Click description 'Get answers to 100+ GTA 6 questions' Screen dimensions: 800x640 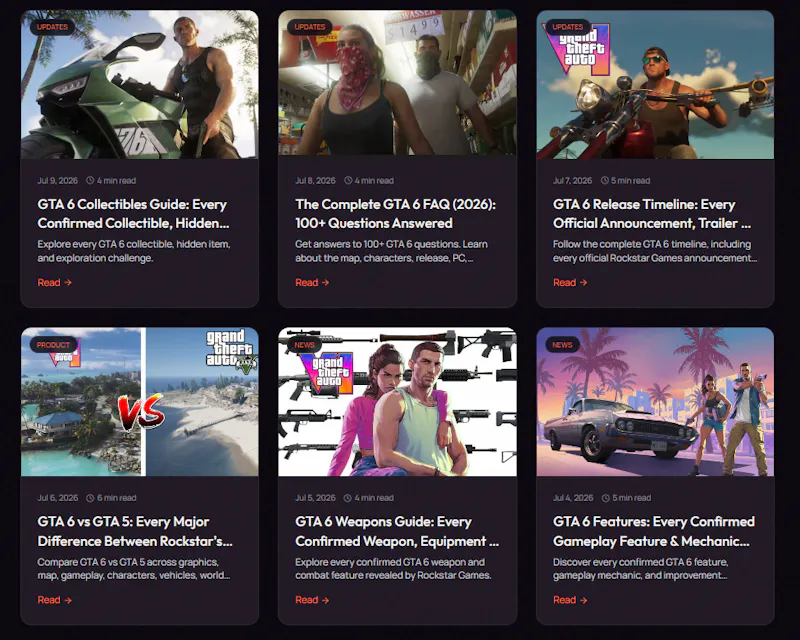(x=391, y=251)
